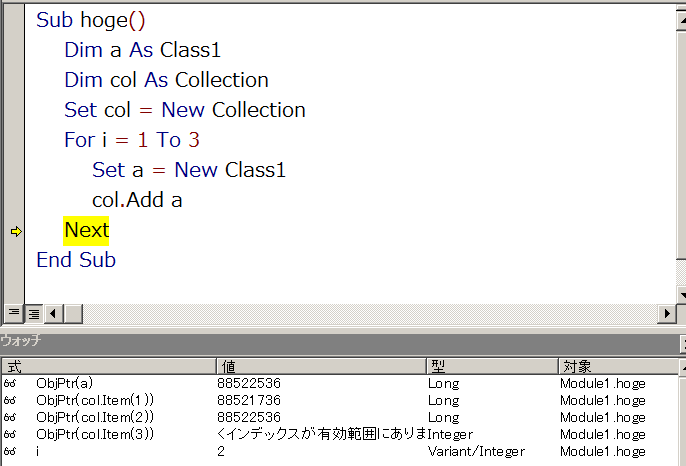Click the col.Add a line
Image resolution: width=686 pixels, height=466 pixels.
(x=137, y=200)
